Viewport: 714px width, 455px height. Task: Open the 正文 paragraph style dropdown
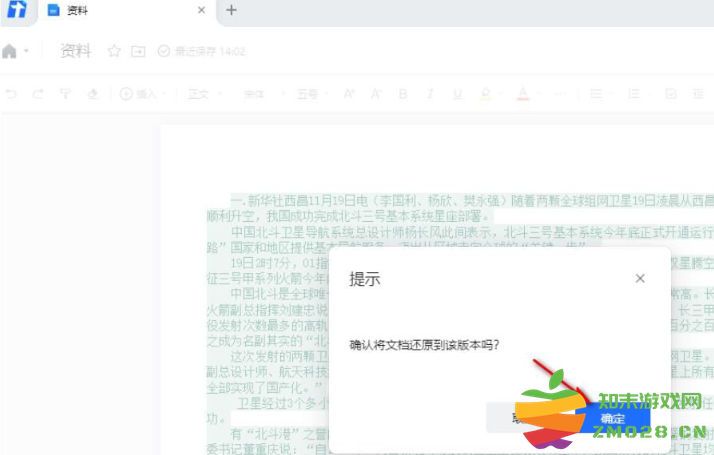pyautogui.click(x=205, y=94)
